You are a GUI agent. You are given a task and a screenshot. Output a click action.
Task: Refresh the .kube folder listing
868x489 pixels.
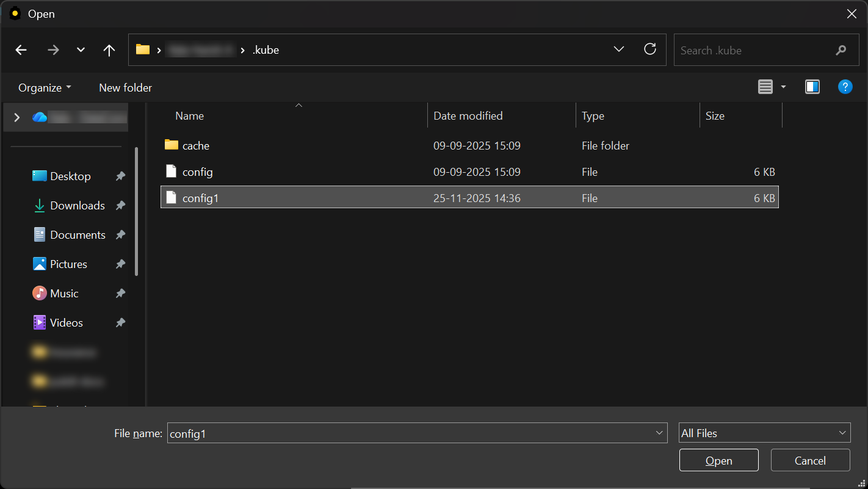coord(650,49)
